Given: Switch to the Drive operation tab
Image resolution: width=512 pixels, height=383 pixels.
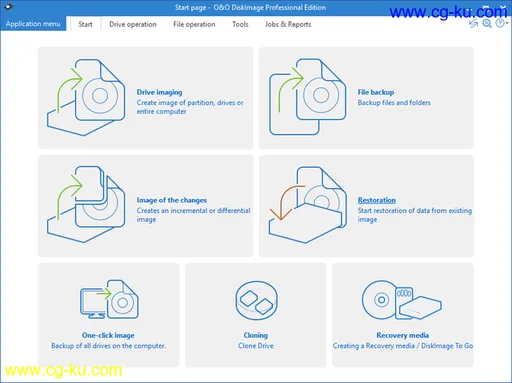Looking at the screenshot, I should coord(133,24).
